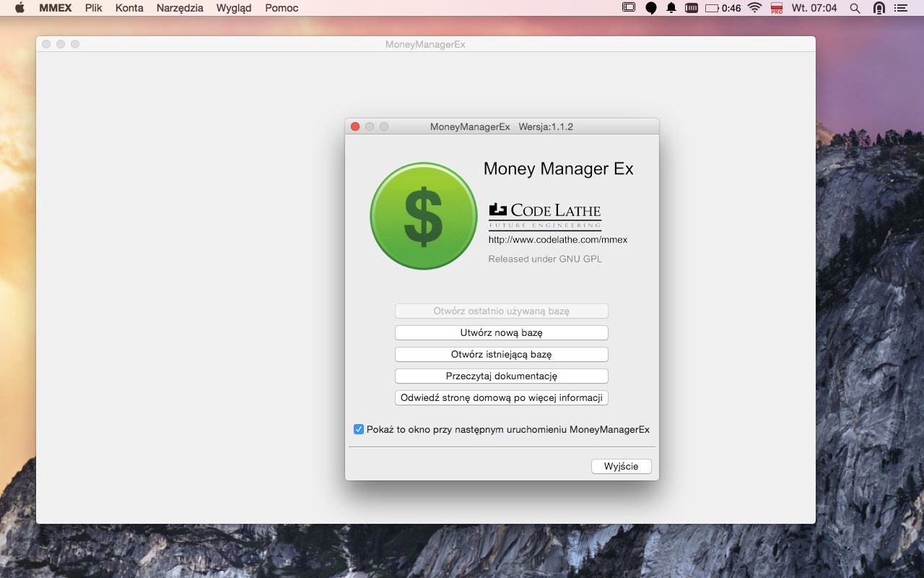924x578 pixels.
Task: Open the Plik menu
Action: [93, 8]
